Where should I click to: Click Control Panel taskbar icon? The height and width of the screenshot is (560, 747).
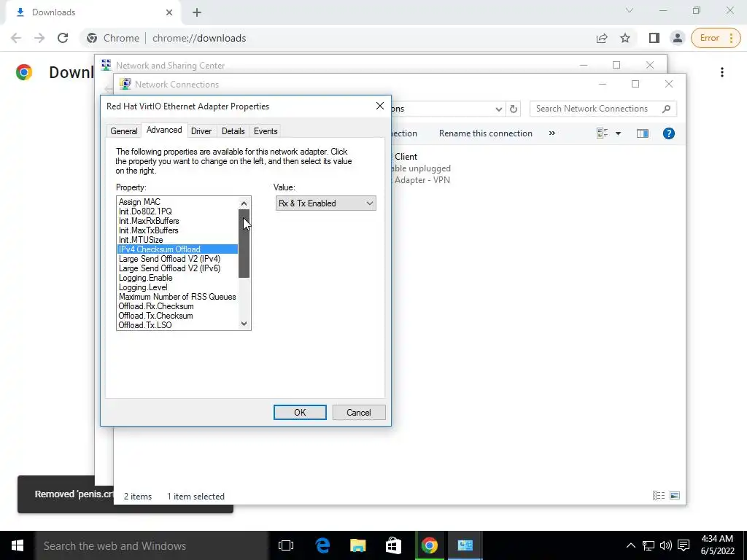[x=465, y=545]
